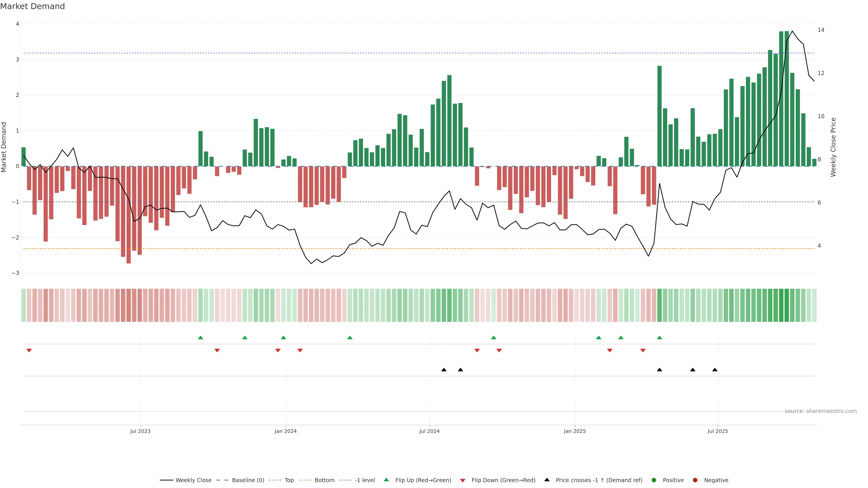Click the Jul 2025 x-axis label

click(718, 432)
